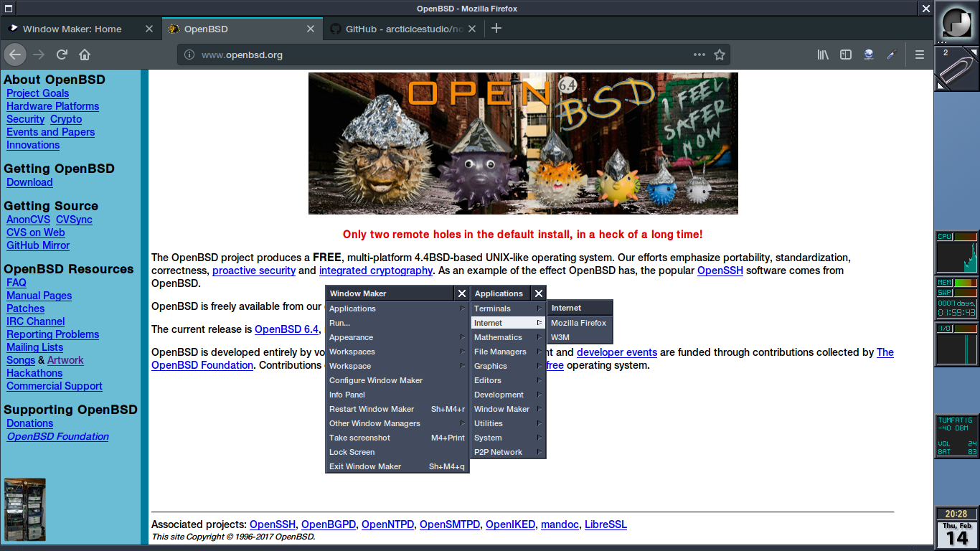Open Info Panel menu entry
Viewport: 980px width, 551px height.
coord(397,395)
